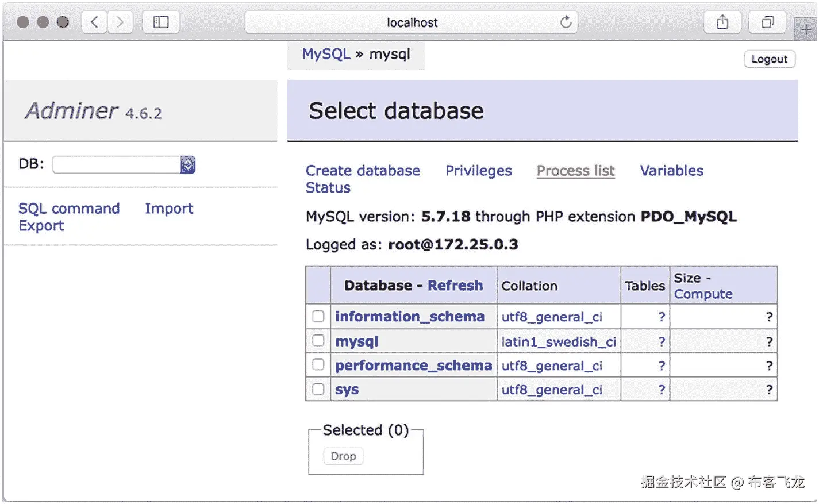
Task: Toggle the browser sidebar icon
Action: coord(161,22)
